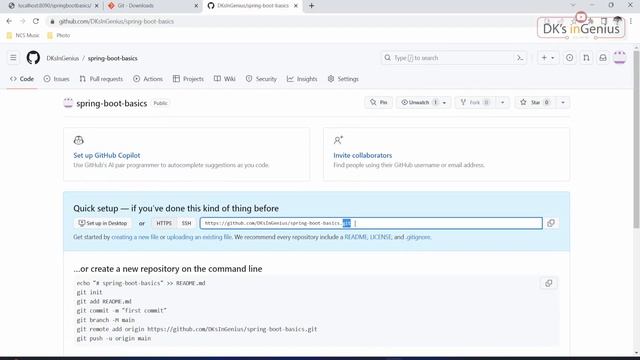Screen dimensions: 640x360
Task: Open the pull requests icon in header
Action: [586, 58]
